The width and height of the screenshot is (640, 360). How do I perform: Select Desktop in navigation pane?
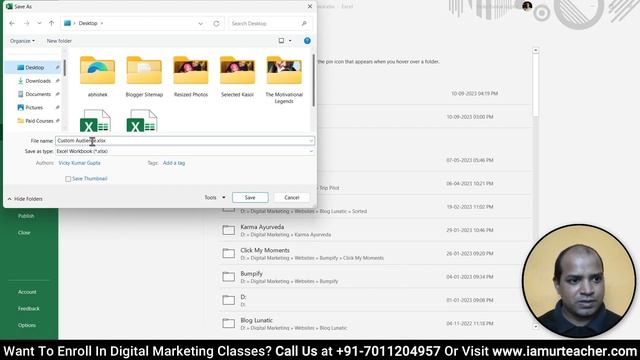pyautogui.click(x=34, y=68)
